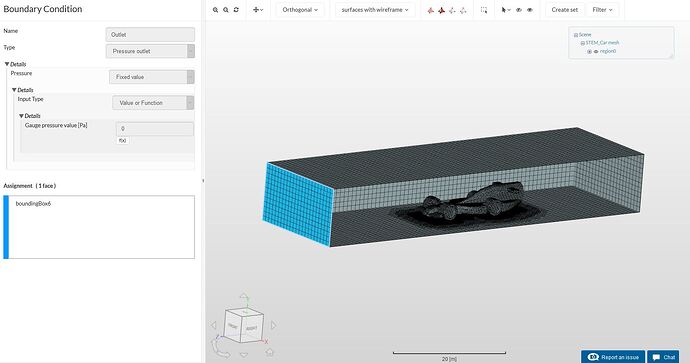
Task: Click the second dark red axis view icon
Action: pyautogui.click(x=441, y=10)
